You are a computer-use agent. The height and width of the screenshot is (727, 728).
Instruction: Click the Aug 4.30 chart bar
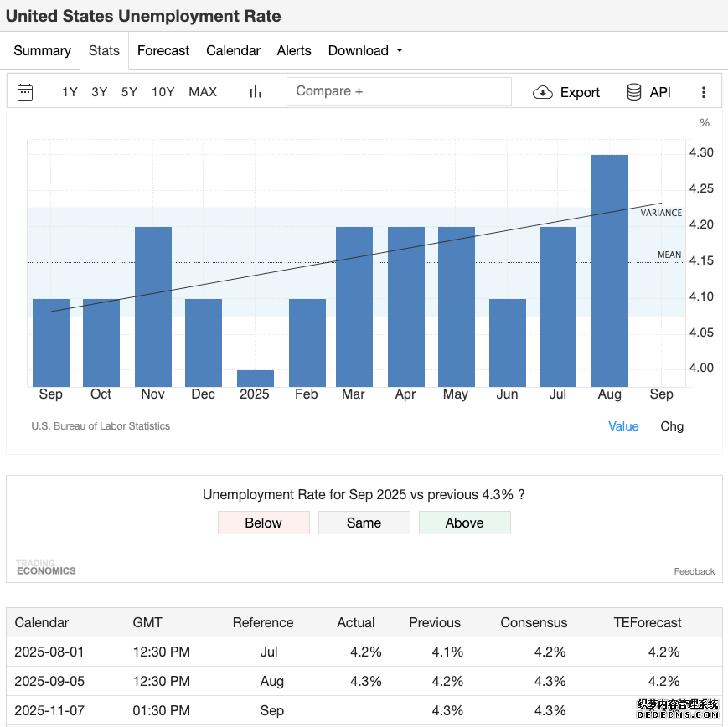tap(610, 271)
